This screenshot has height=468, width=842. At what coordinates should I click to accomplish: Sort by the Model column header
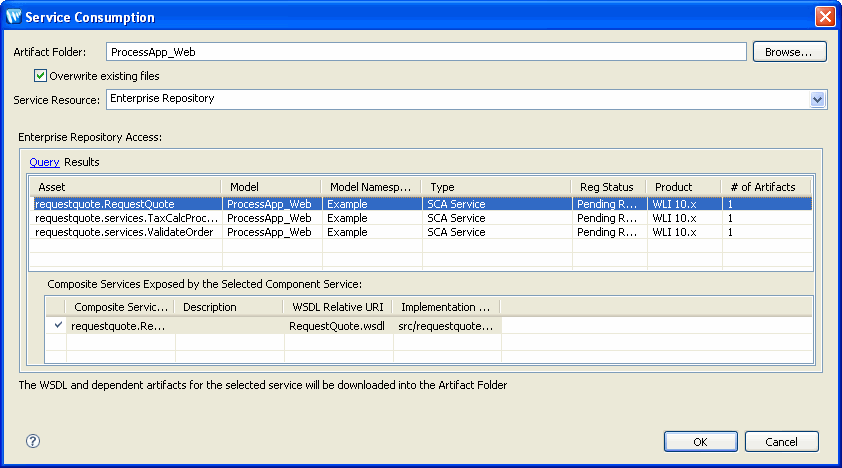[x=271, y=187]
